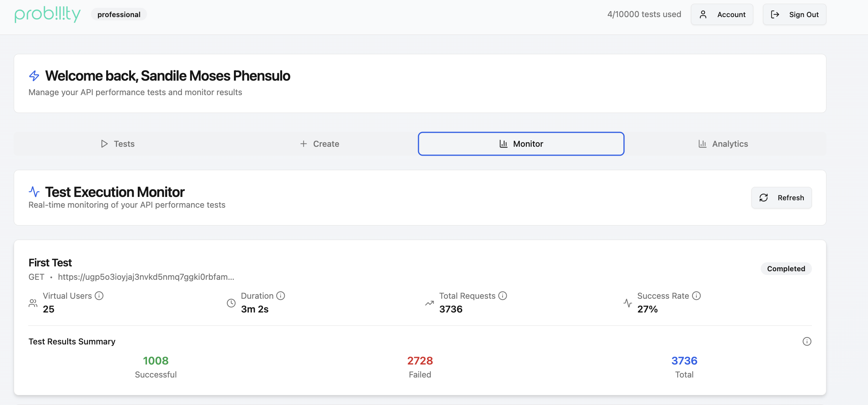Go to the Analytics tab

click(723, 144)
